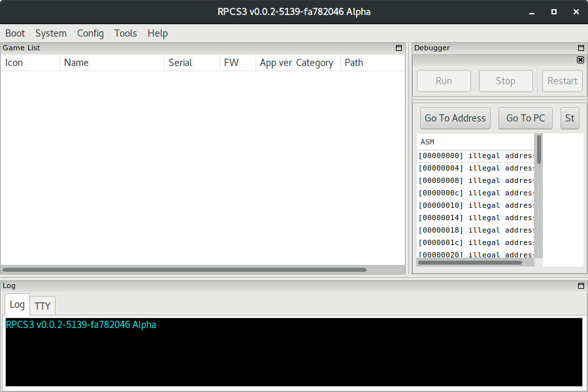Click the Run button in Debugger
Screen dimensions: 588x392
click(x=444, y=81)
